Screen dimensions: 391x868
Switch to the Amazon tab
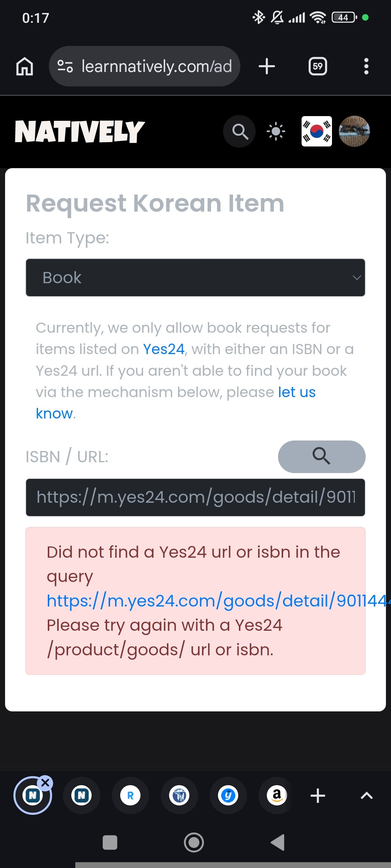pos(277,795)
